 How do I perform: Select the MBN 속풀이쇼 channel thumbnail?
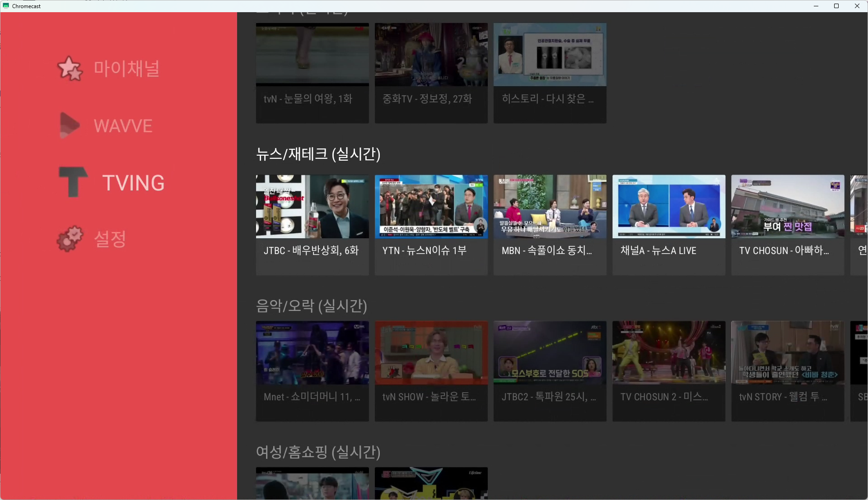[x=550, y=207]
